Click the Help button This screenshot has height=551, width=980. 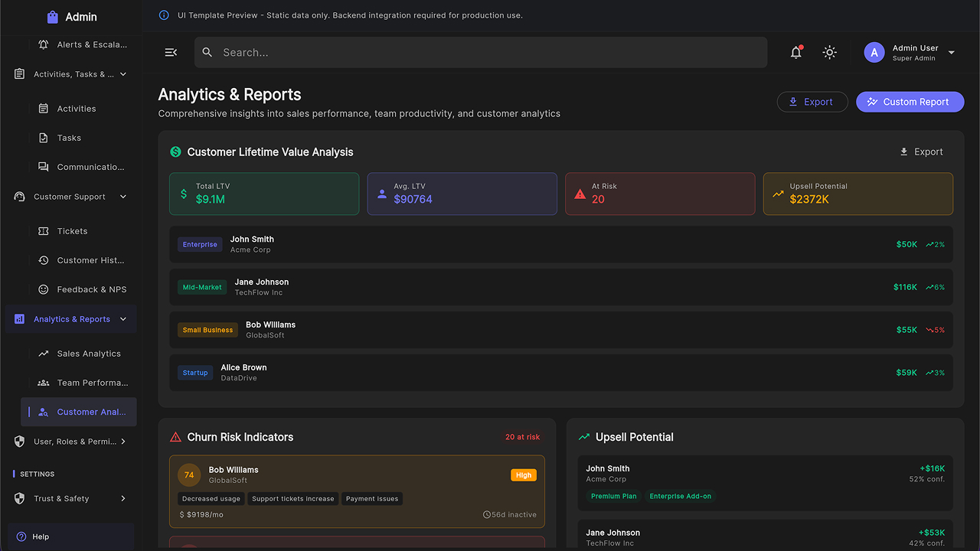point(71,536)
